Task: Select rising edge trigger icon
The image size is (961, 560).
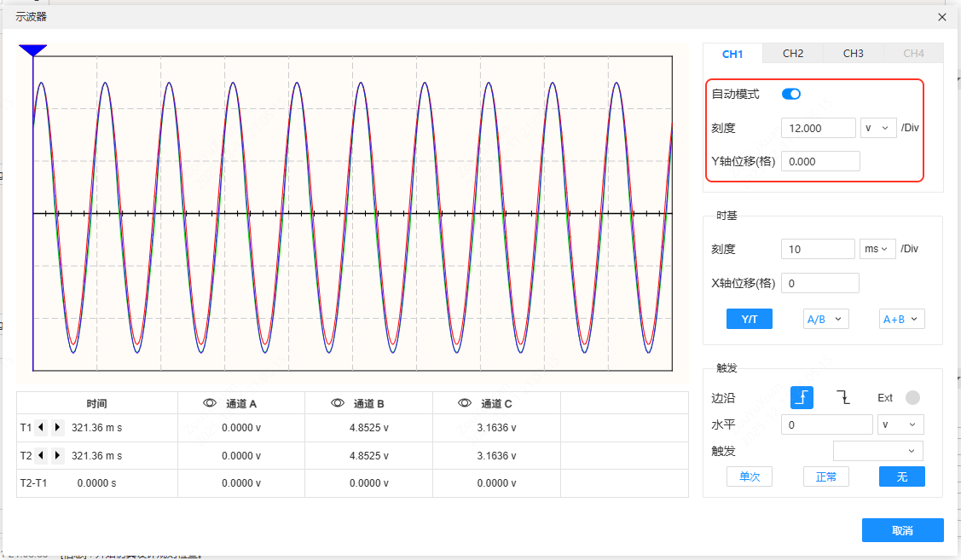Action: pyautogui.click(x=802, y=397)
